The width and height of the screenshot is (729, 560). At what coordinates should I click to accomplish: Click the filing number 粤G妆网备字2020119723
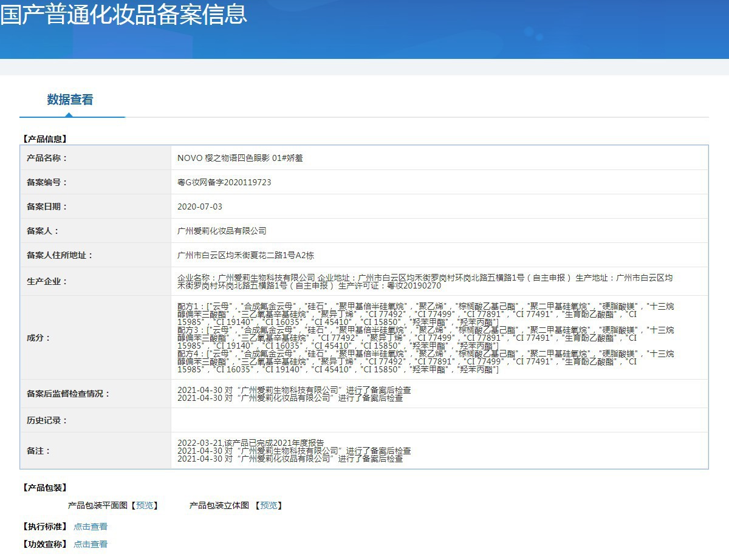pyautogui.click(x=224, y=182)
